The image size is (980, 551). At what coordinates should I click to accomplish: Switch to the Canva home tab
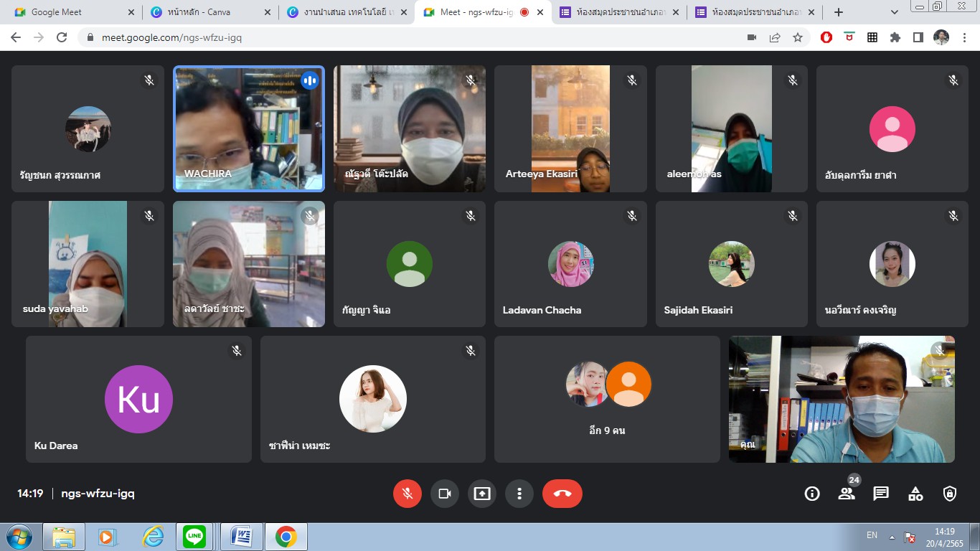208,12
